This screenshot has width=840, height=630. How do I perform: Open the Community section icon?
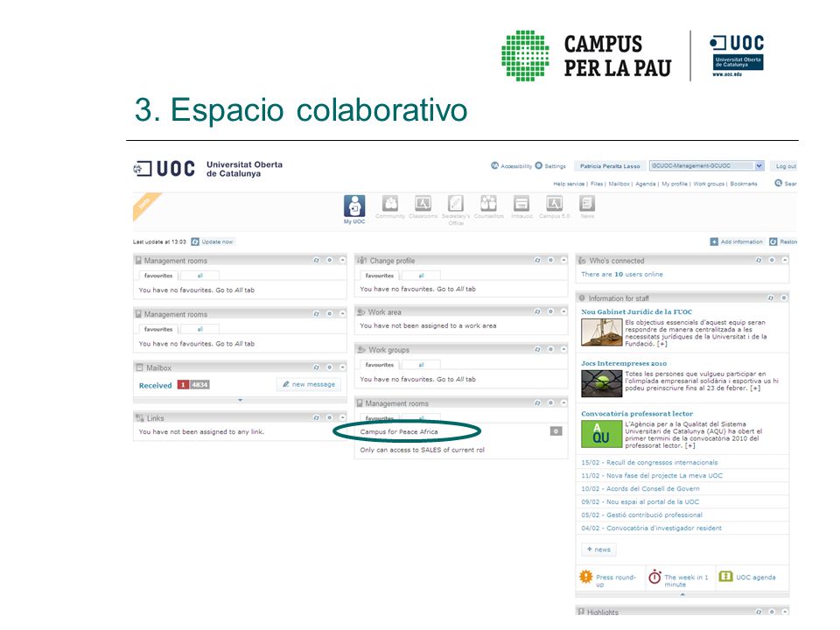pos(390,204)
